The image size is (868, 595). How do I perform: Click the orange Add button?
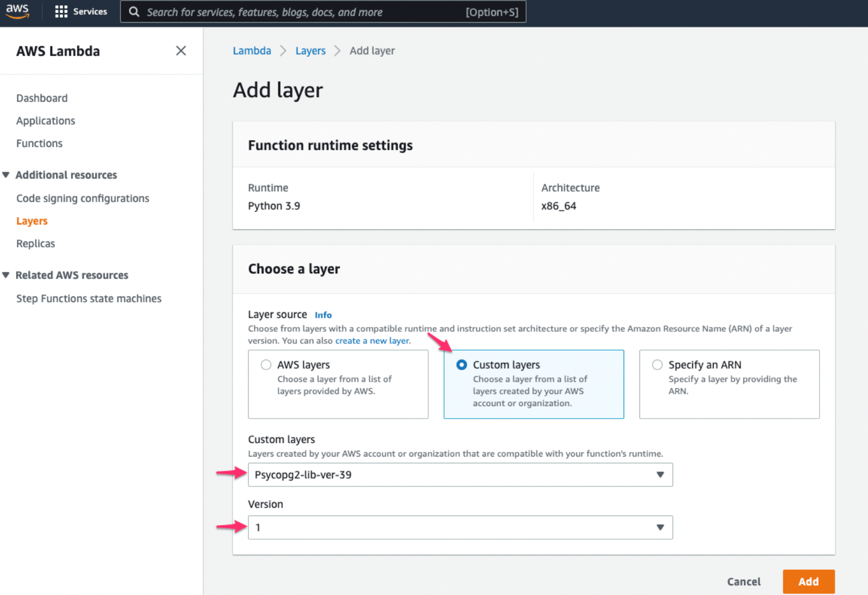tap(808, 582)
